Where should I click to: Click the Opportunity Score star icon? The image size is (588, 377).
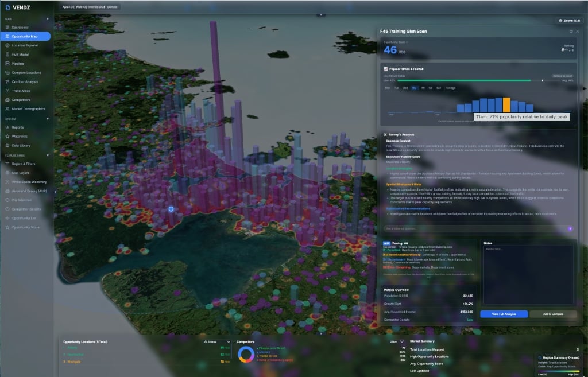click(7, 227)
